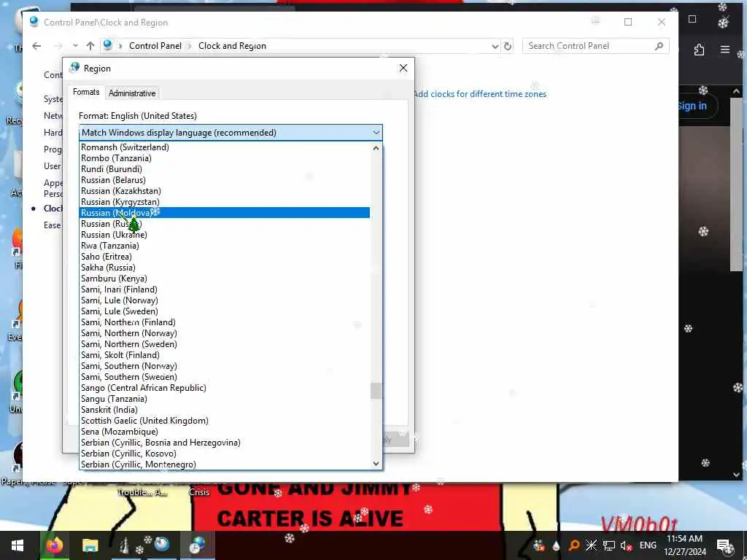Click the Back arrow in Control Panel
Viewport: 747px width, 560px height.
(36, 46)
